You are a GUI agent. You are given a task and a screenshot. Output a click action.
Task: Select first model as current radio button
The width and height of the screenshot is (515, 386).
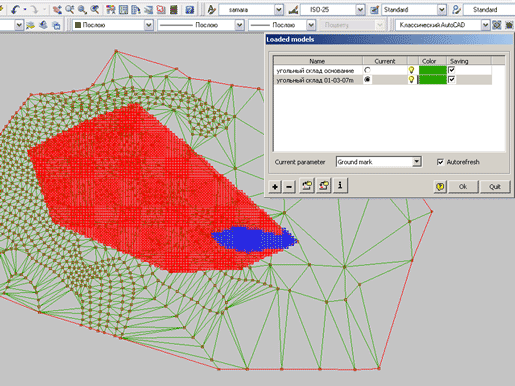coord(367,70)
